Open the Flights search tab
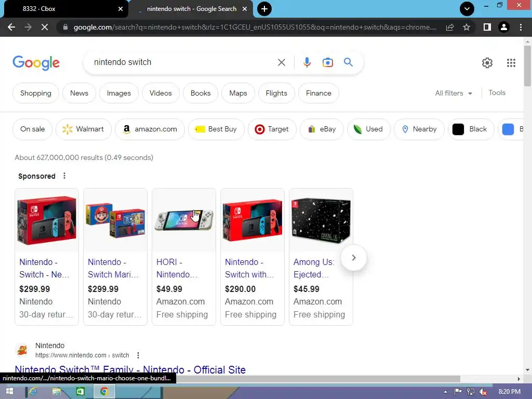532x399 pixels. point(276,93)
